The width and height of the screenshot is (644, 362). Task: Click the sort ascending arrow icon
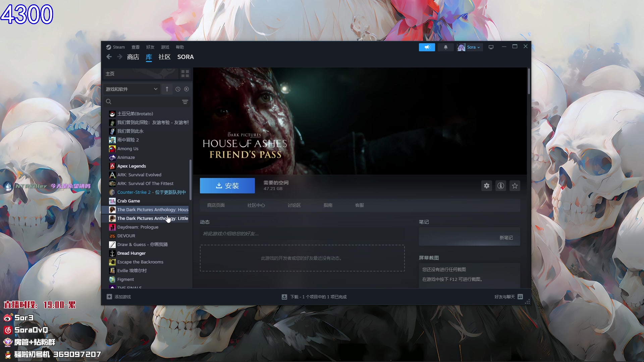167,89
